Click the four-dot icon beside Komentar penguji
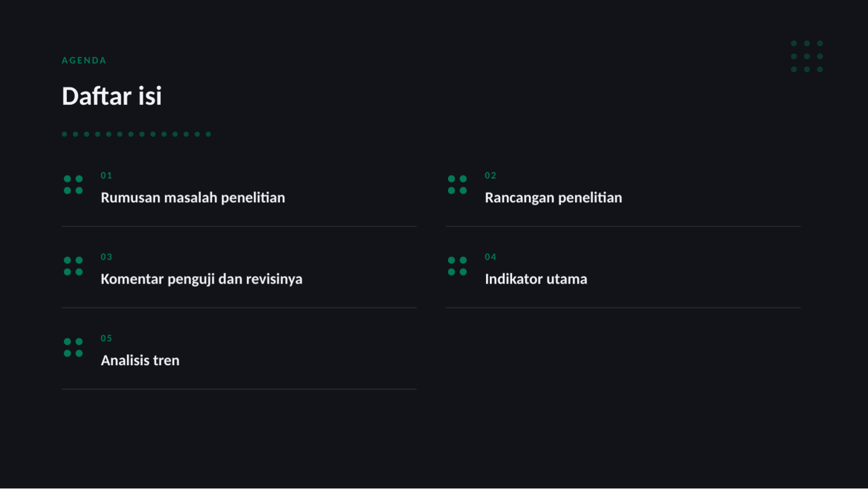The width and height of the screenshot is (868, 489). pyautogui.click(x=73, y=266)
